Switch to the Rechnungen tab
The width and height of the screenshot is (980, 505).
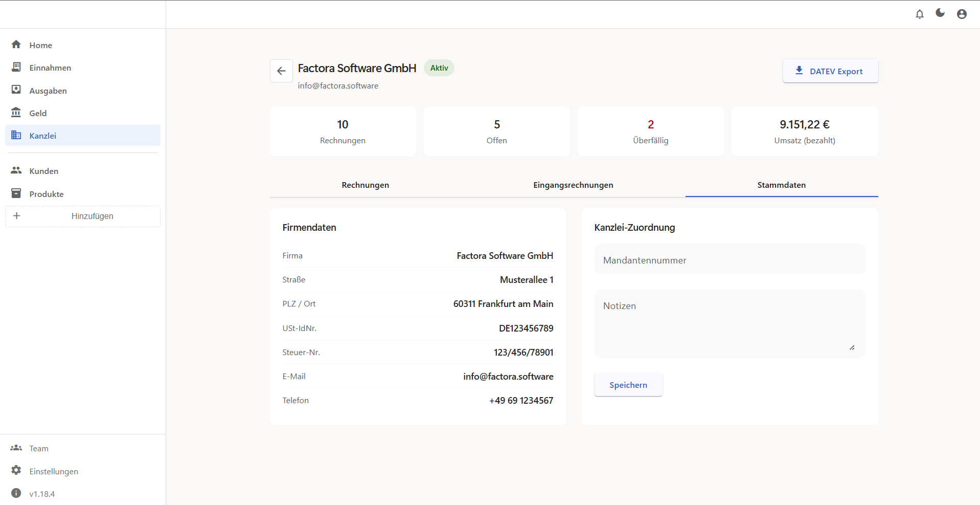click(x=365, y=185)
